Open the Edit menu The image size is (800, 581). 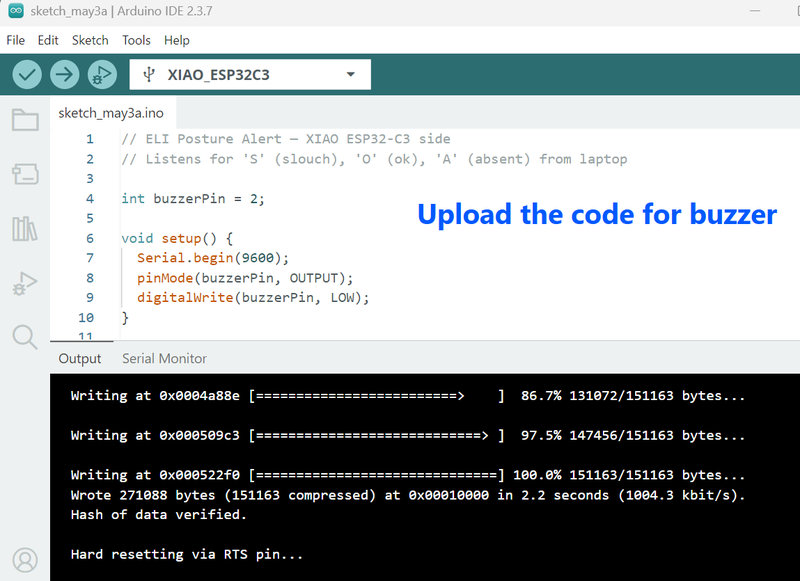click(48, 40)
